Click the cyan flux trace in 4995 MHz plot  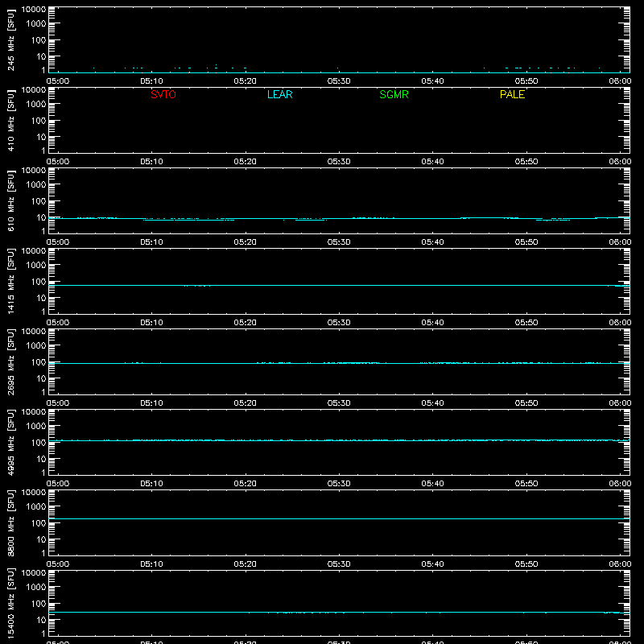click(339, 440)
